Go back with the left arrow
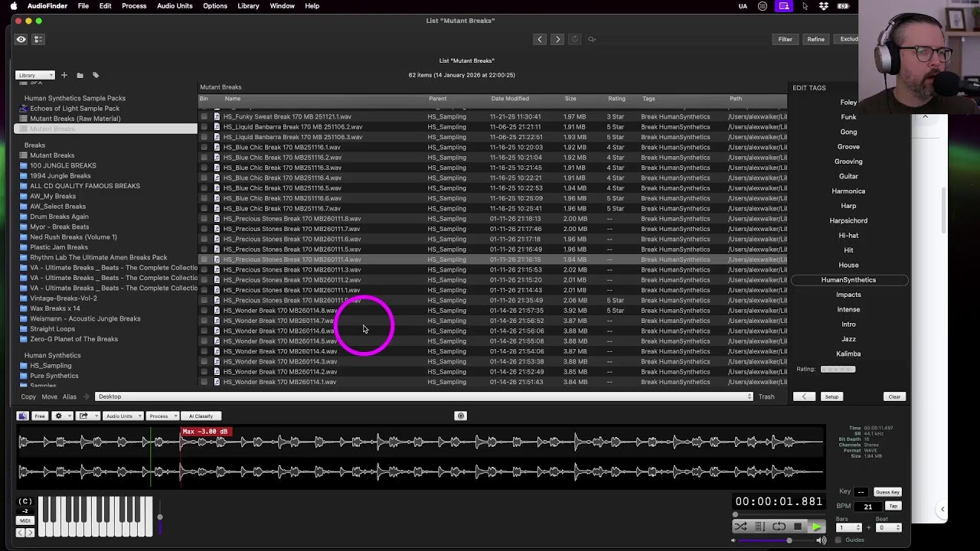The height and width of the screenshot is (551, 980). 540,39
